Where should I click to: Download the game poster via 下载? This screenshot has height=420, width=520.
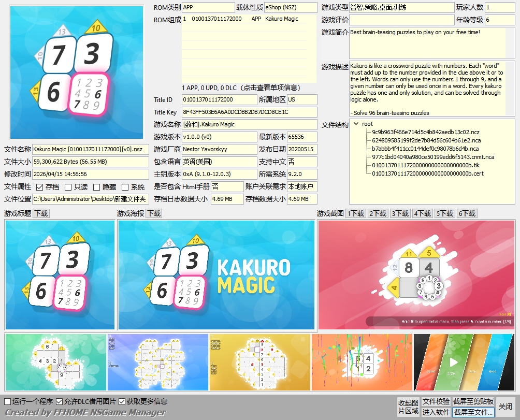point(153,213)
